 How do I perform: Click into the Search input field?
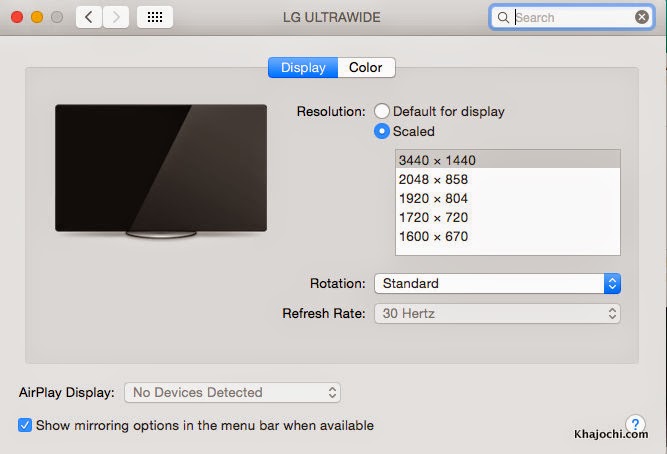pos(572,17)
